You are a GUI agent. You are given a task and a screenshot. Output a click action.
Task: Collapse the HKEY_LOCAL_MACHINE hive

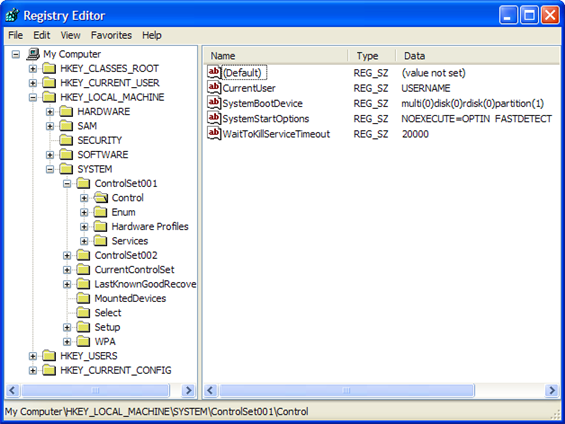pyautogui.click(x=32, y=97)
